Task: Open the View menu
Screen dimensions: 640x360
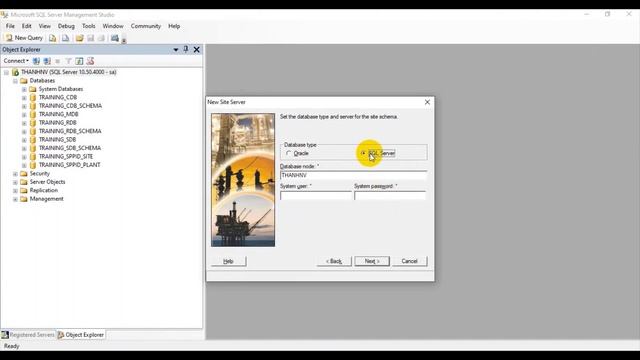Action: (x=44, y=26)
